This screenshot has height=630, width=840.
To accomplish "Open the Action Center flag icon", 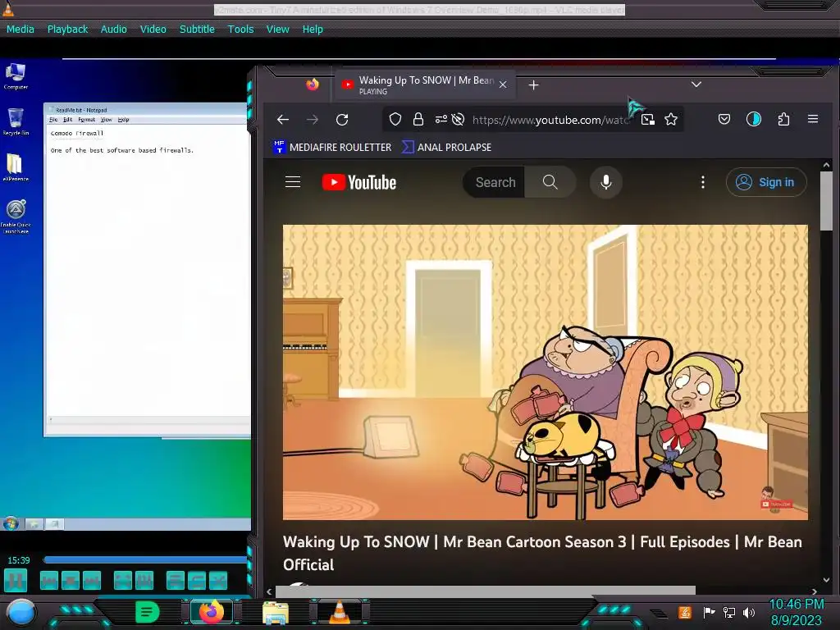I will click(709, 612).
